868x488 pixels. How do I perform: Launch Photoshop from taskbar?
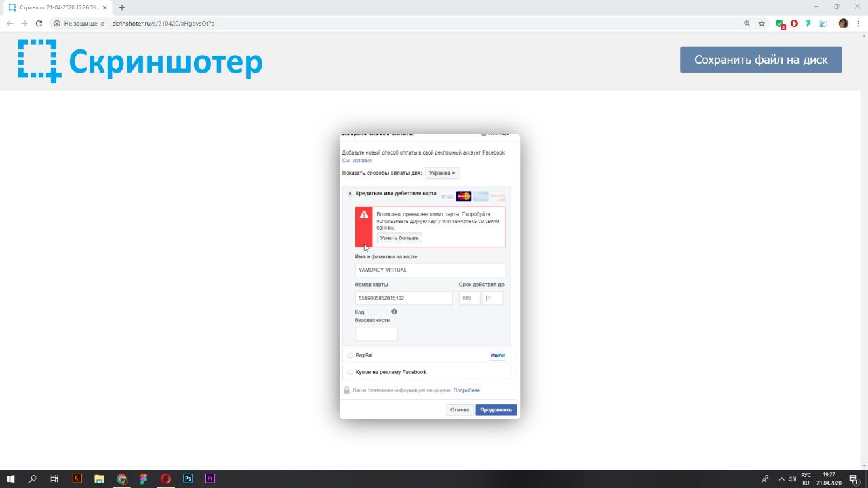pyautogui.click(x=188, y=479)
